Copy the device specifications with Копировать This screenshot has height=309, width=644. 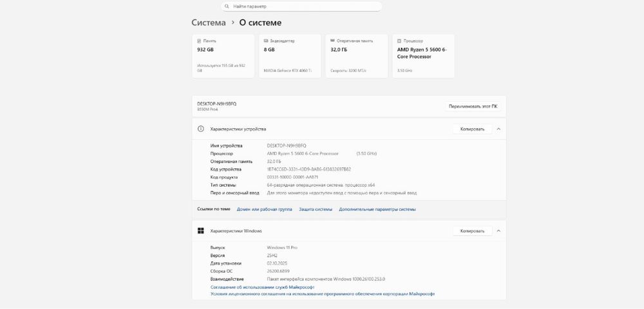pos(472,129)
